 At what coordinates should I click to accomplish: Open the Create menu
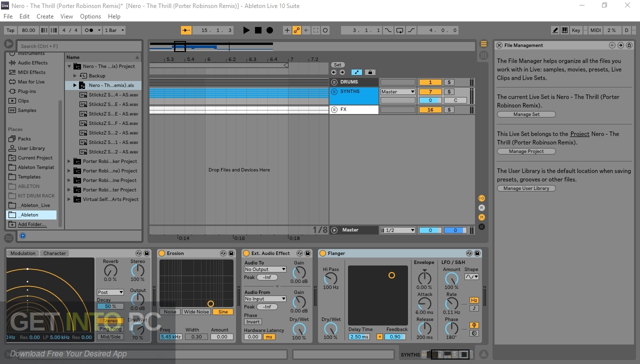coord(45,16)
